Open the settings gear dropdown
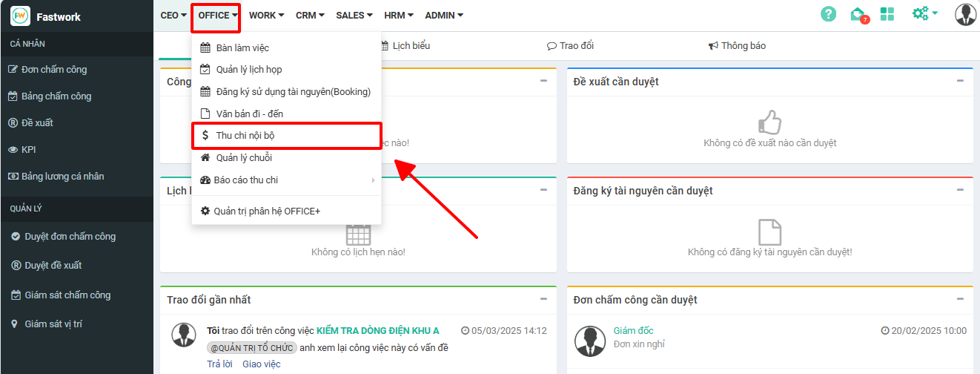 tap(924, 14)
